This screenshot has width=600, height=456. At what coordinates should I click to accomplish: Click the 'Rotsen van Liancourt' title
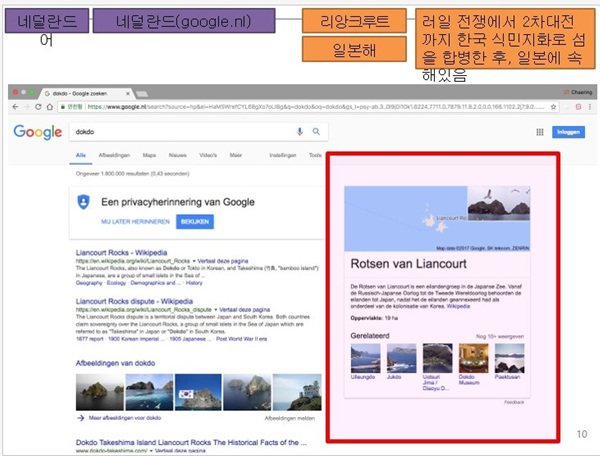pyautogui.click(x=408, y=264)
